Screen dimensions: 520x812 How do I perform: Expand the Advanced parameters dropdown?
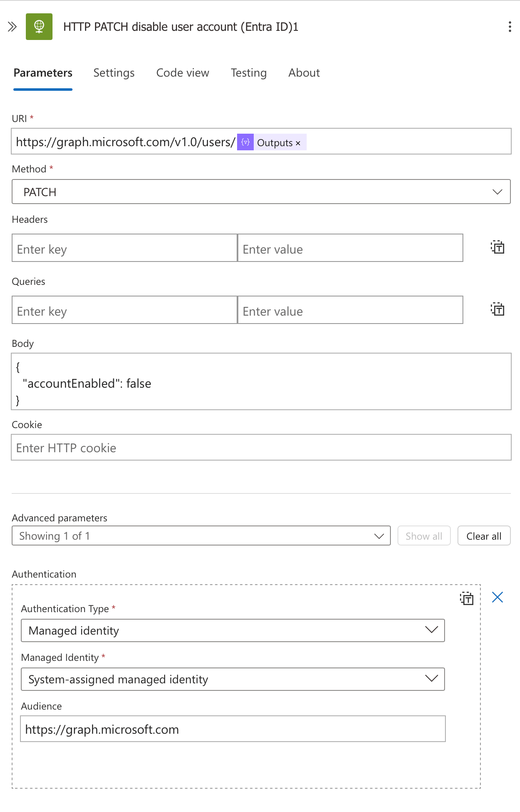(201, 536)
